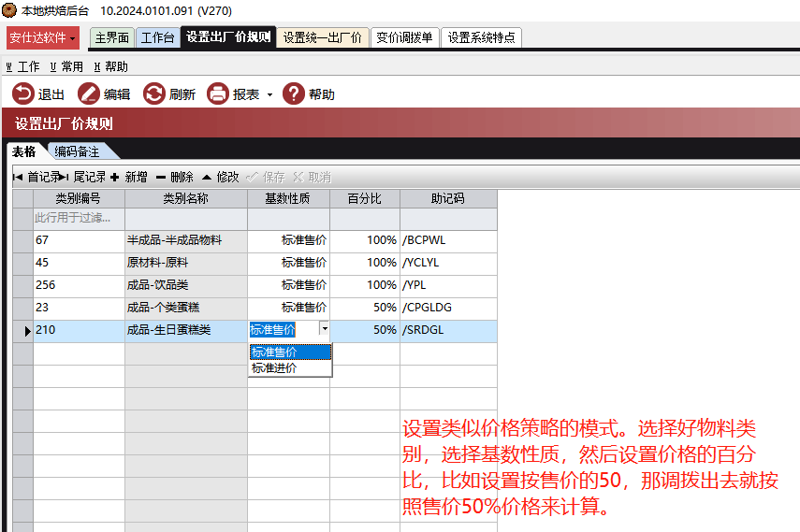Viewport: 800px width, 532px height.
Task: Select the 原材料-原料 cell
Action: coord(186,263)
